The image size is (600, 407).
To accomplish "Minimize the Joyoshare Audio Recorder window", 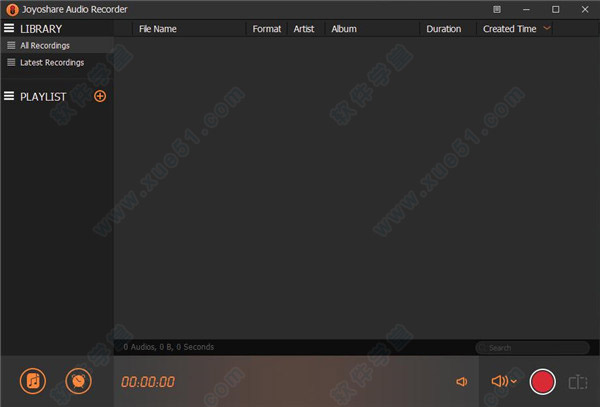I will (527, 10).
